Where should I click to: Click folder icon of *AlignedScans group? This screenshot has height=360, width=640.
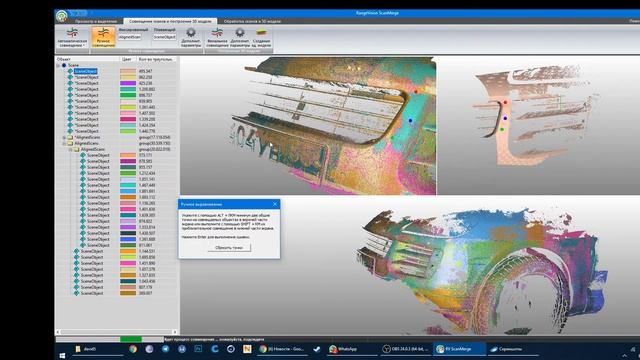coord(70,138)
